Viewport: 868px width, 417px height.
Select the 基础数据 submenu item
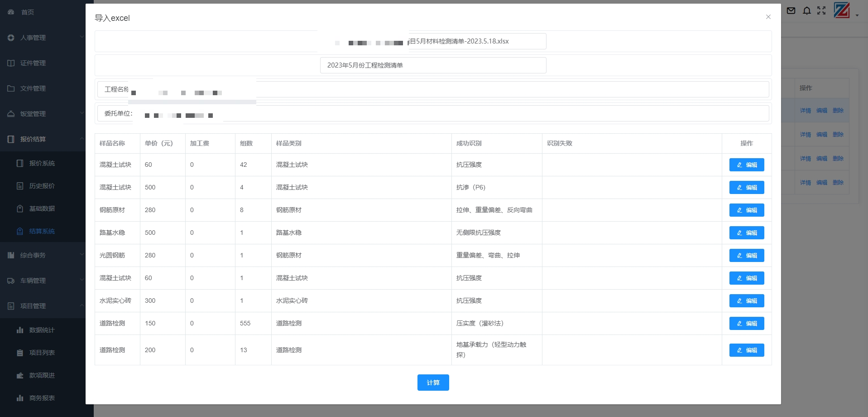(43, 208)
